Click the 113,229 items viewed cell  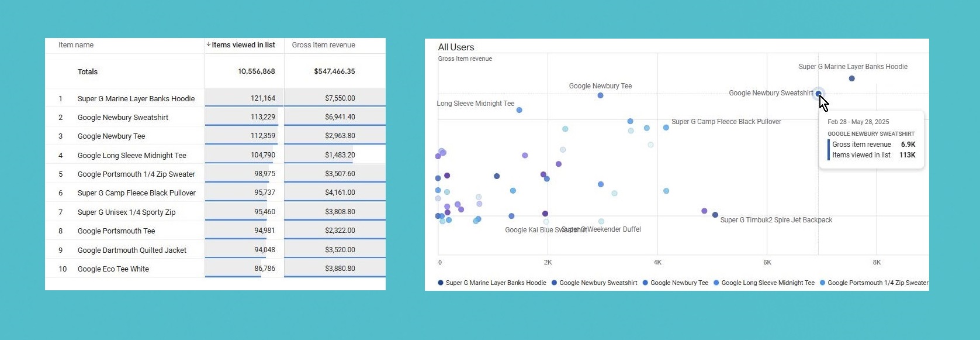coord(263,117)
